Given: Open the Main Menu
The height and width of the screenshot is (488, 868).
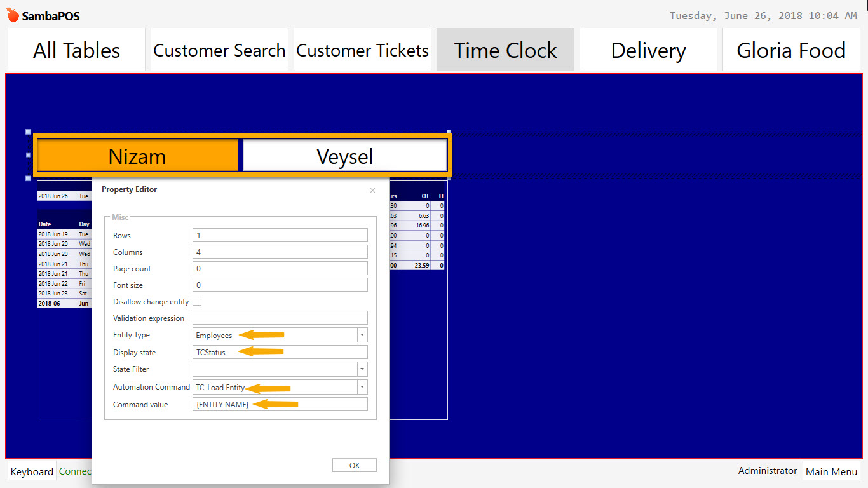Looking at the screenshot, I should point(831,471).
